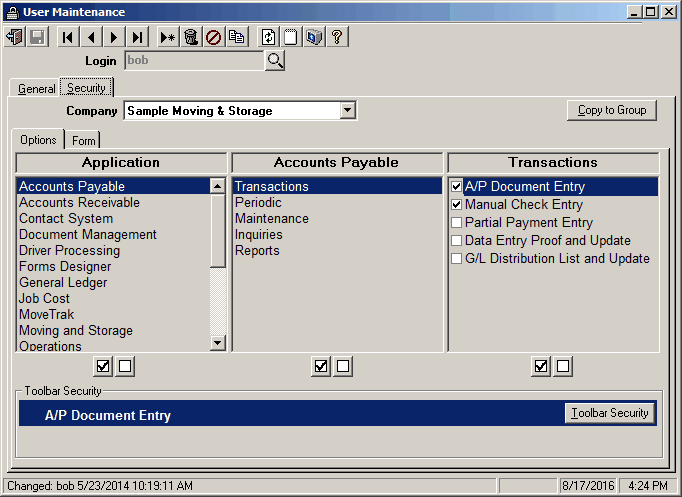682x497 pixels.
Task: Select Forms Designer in Application list
Action: point(114,267)
